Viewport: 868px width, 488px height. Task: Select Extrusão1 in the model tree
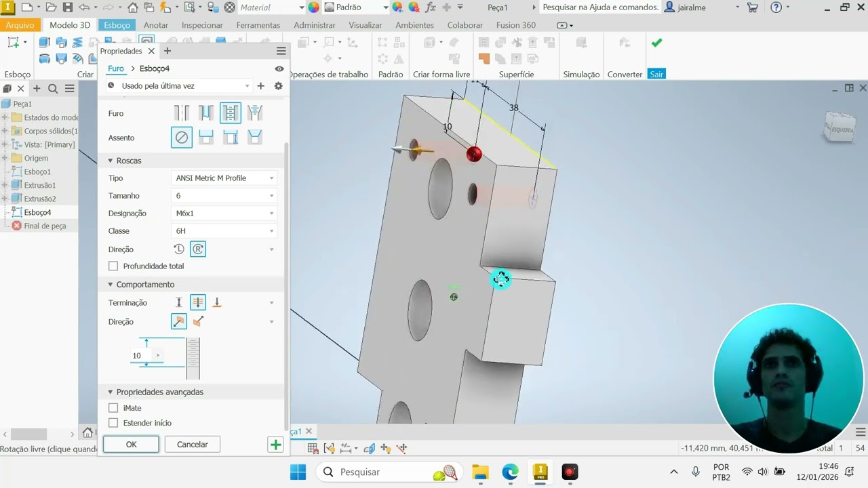click(40, 185)
